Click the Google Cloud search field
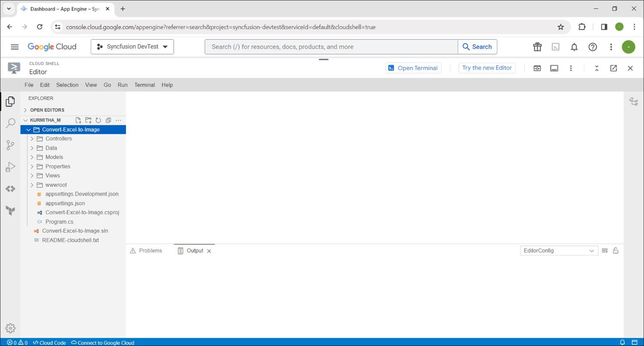This screenshot has height=346, width=644. click(x=331, y=47)
